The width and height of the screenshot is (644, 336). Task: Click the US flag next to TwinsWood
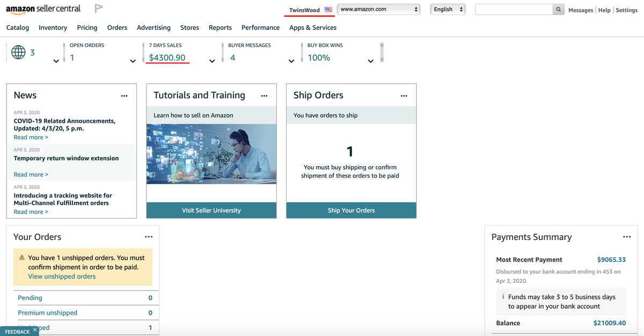point(328,10)
